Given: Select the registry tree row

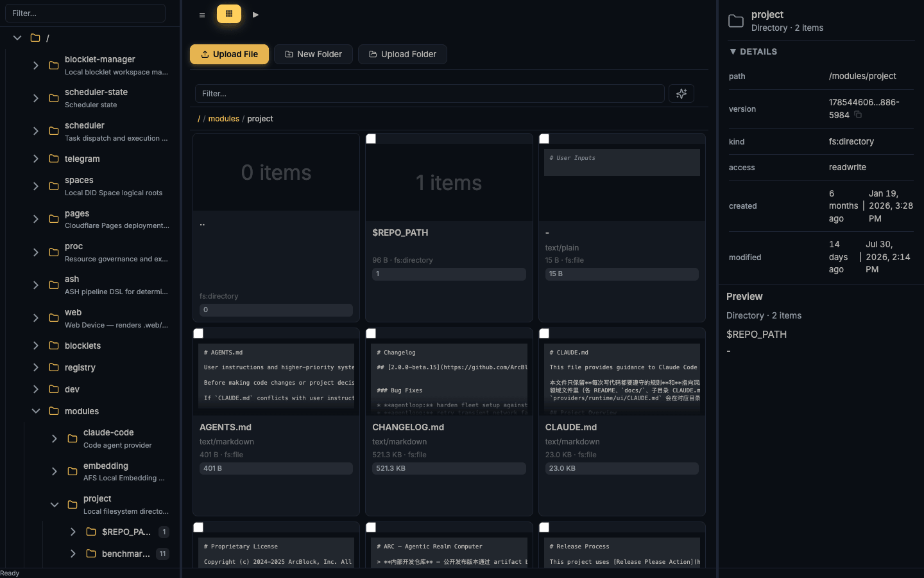Looking at the screenshot, I should click(90, 367).
